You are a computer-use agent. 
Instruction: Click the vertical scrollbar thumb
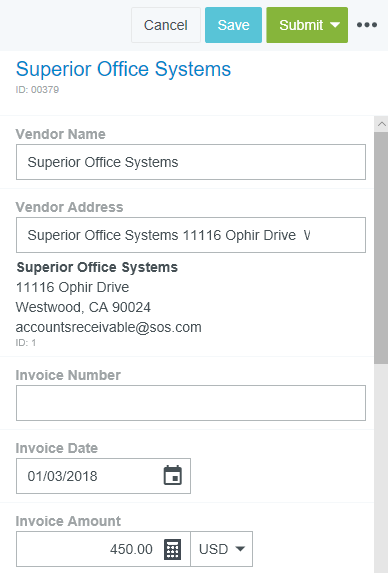pyautogui.click(x=381, y=248)
